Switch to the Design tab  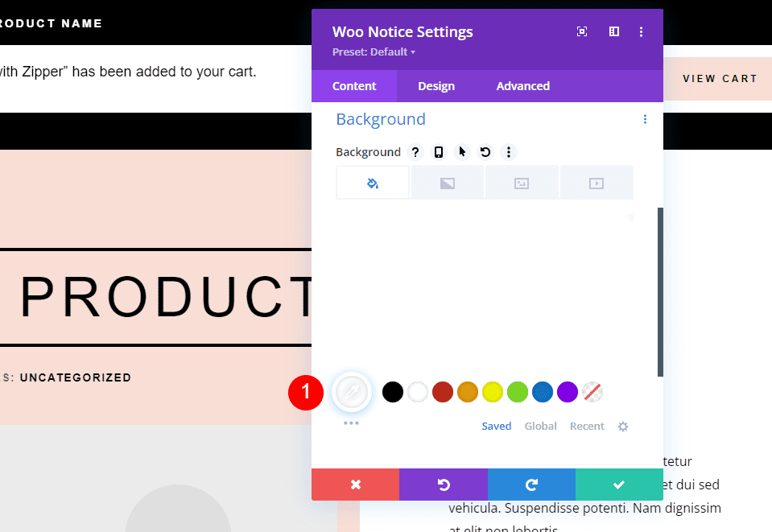[436, 86]
